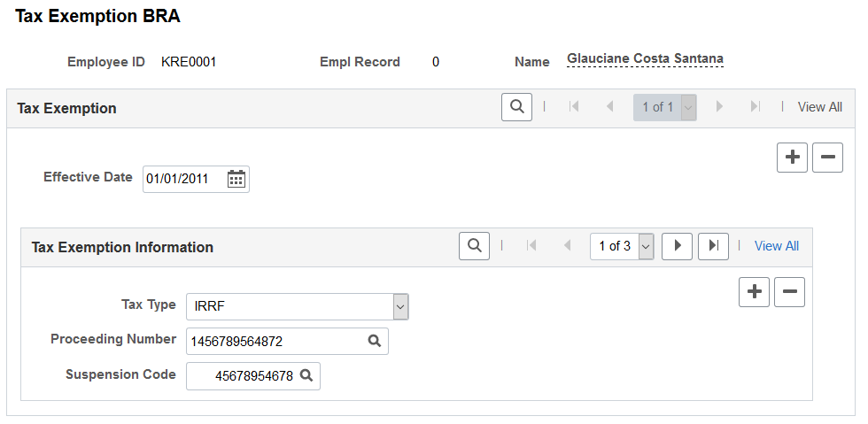Add a new Tax Exemption row

[x=792, y=158]
